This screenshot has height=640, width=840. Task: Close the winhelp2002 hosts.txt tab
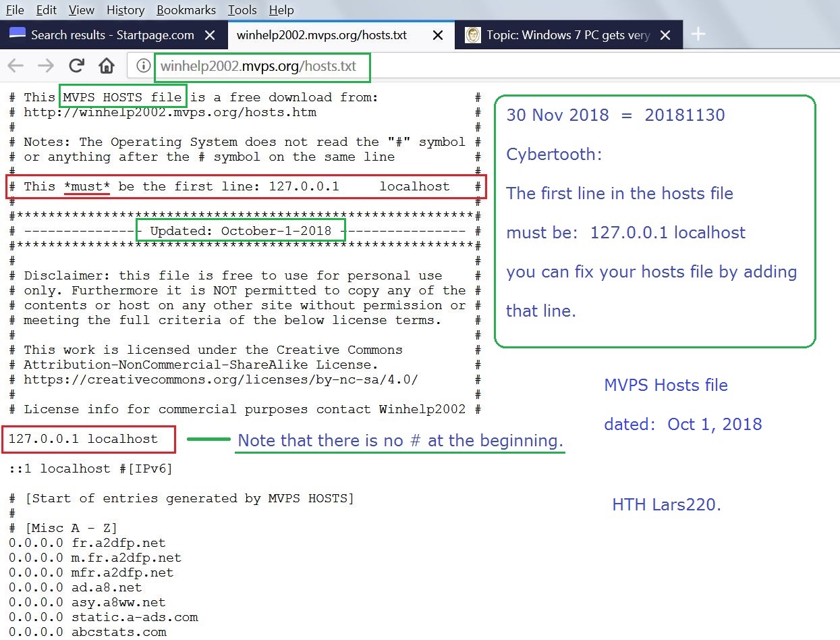pos(438,35)
